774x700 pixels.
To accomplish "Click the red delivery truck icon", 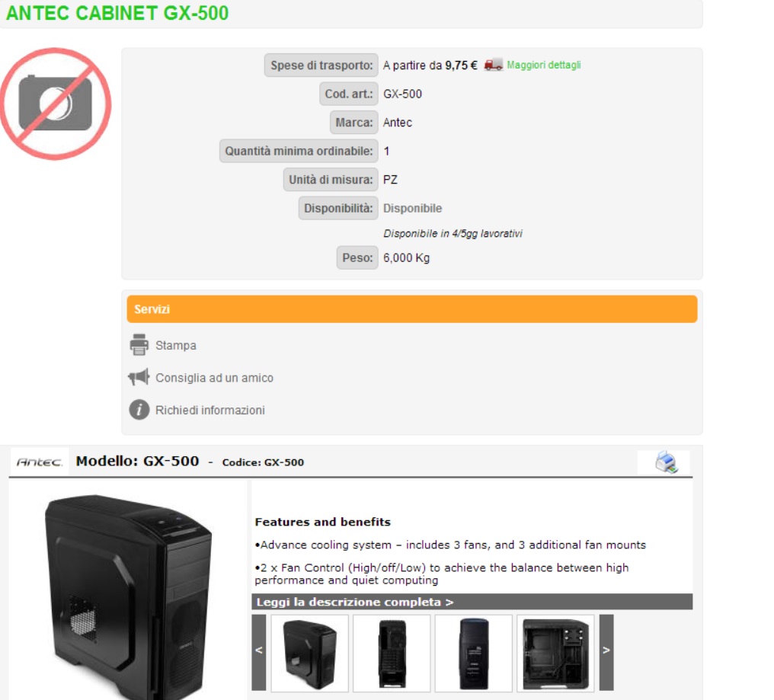I will click(493, 65).
